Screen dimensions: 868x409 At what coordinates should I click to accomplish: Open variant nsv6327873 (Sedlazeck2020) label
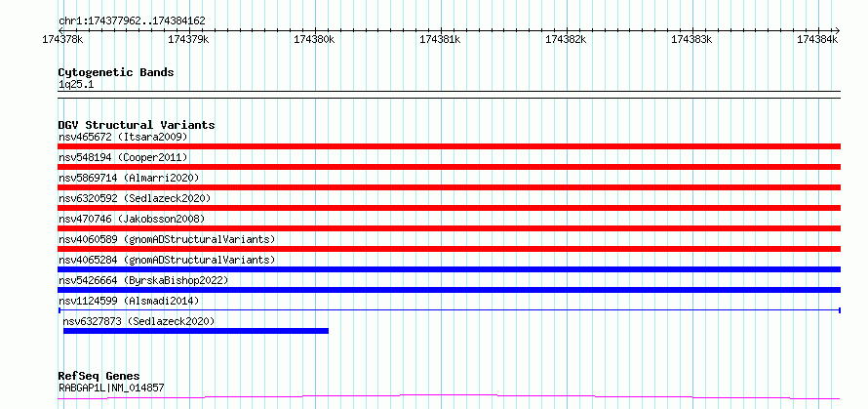point(138,321)
